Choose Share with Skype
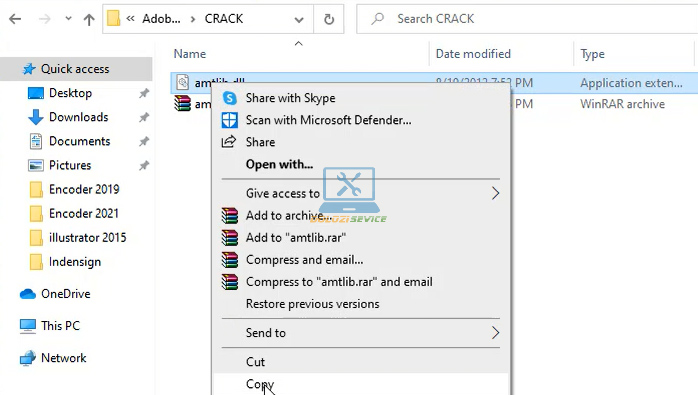This screenshot has width=698, height=395. (290, 98)
